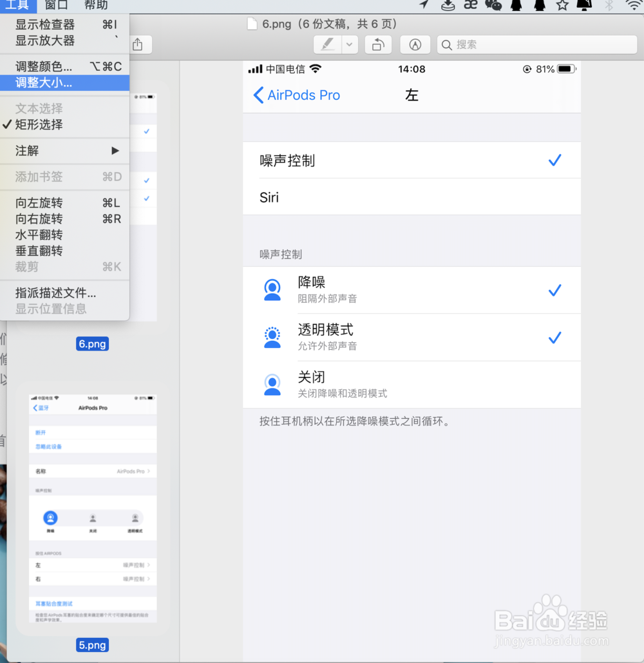Select the 噪声控制 row in first list
This screenshot has width=644, height=663.
[x=412, y=160]
